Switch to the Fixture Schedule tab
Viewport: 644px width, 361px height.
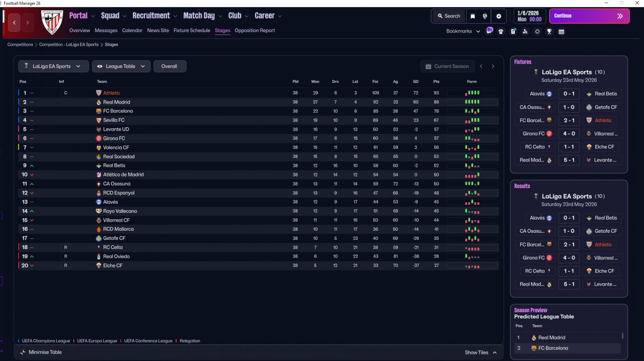point(192,31)
